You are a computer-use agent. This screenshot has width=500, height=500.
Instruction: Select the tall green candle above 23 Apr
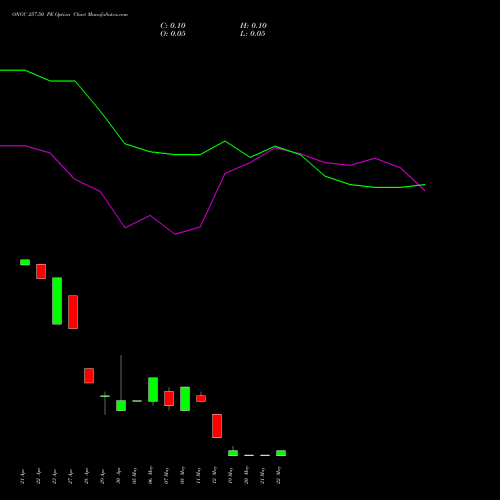pyautogui.click(x=57, y=301)
